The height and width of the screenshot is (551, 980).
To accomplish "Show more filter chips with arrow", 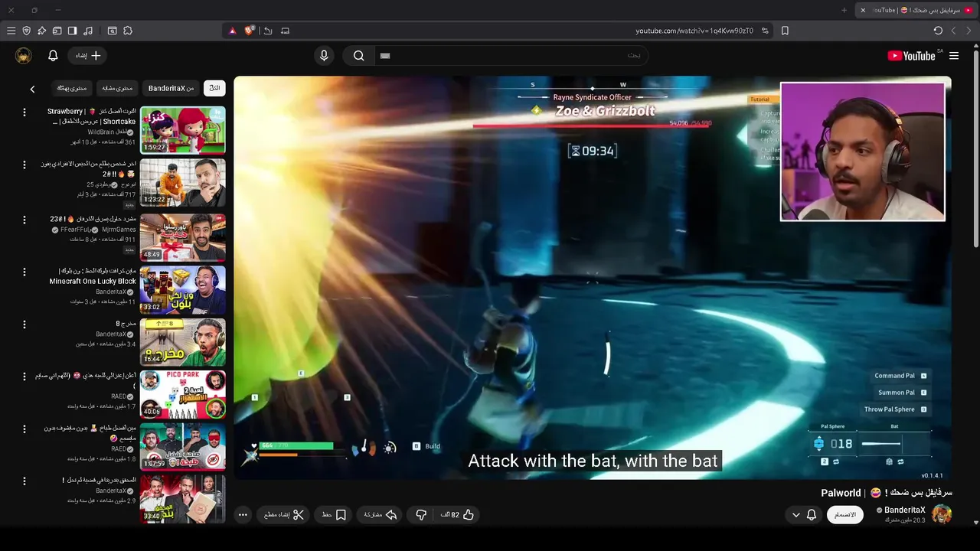I will (x=32, y=89).
